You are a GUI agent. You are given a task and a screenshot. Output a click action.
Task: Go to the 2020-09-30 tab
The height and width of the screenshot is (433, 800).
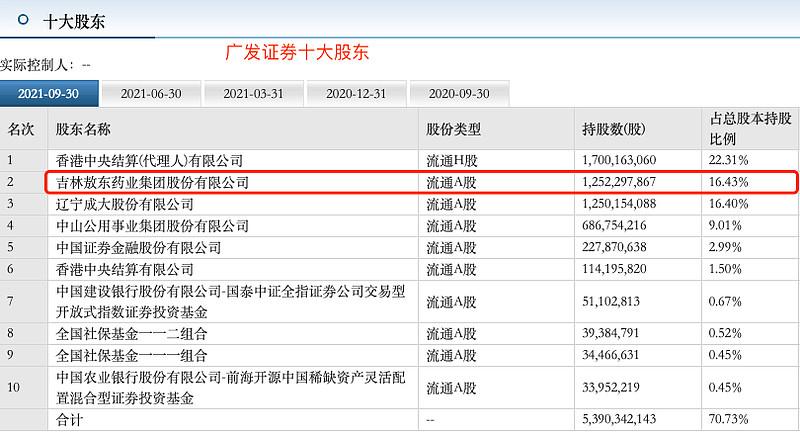tap(459, 94)
